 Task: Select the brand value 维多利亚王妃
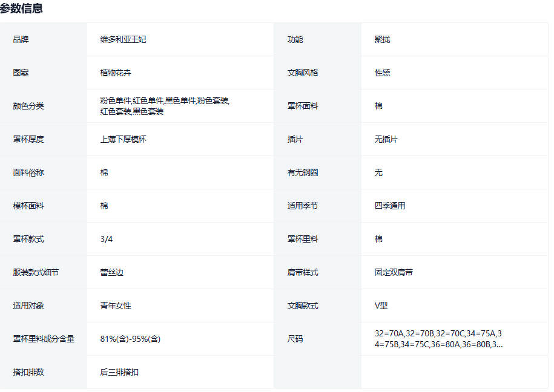[123, 39]
